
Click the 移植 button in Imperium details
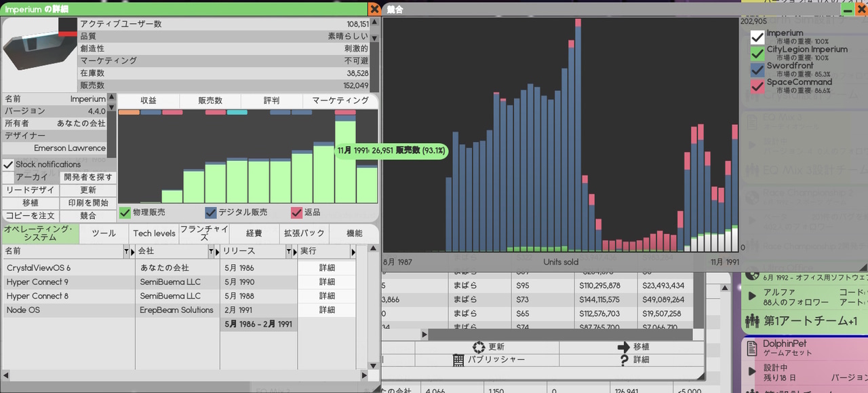31,203
